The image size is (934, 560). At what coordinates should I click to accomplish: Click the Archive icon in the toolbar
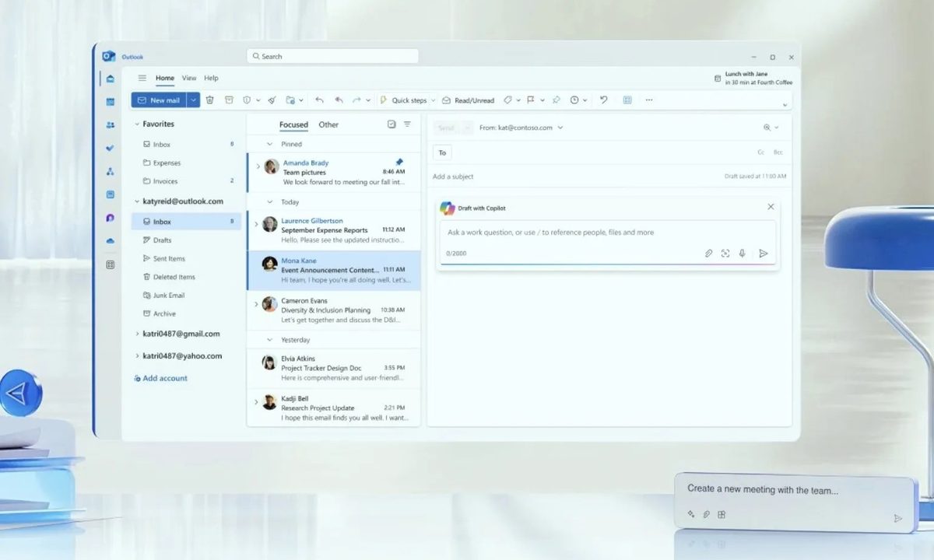(229, 100)
